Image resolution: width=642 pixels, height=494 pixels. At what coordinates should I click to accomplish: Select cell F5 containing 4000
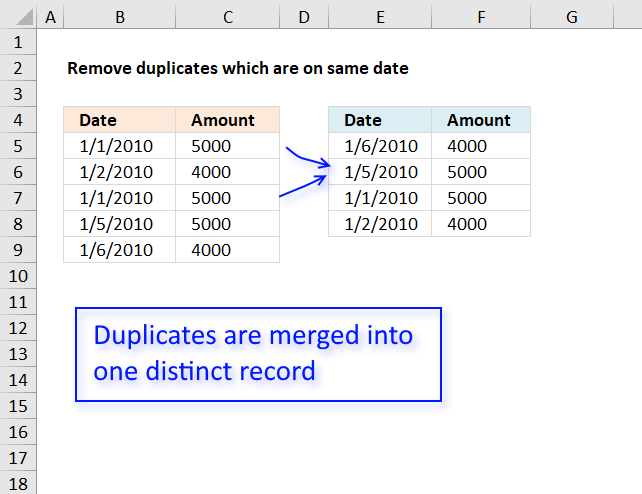(481, 146)
